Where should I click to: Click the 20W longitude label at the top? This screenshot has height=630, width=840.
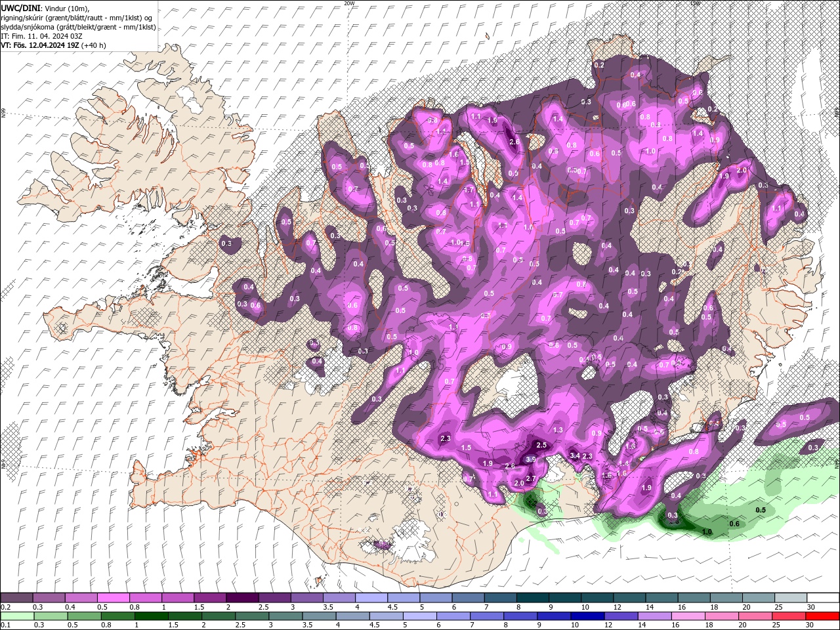click(349, 3)
